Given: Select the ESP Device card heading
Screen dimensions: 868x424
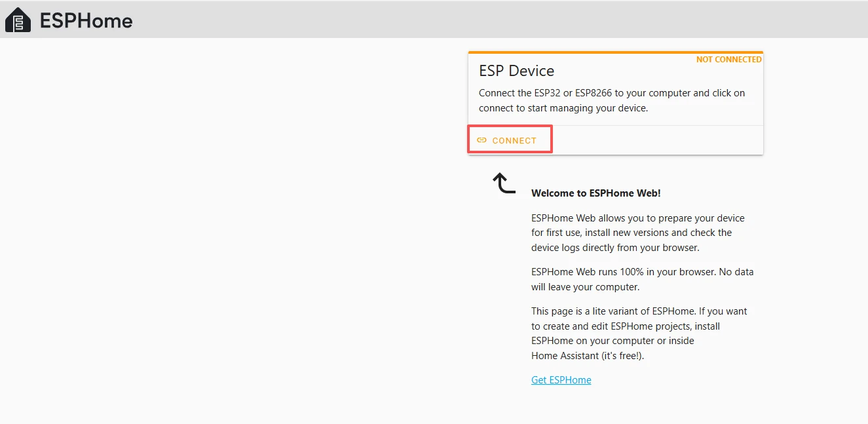Looking at the screenshot, I should (516, 71).
